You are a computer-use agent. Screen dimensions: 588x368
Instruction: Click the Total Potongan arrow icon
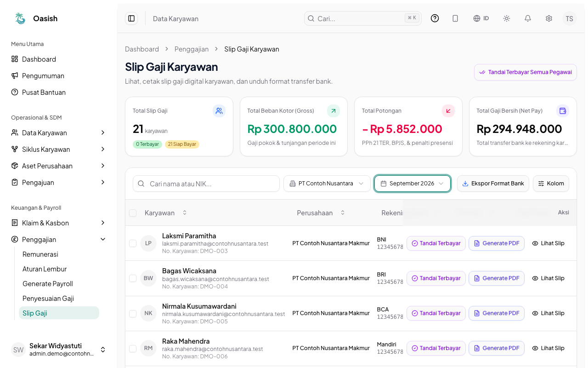(x=448, y=111)
